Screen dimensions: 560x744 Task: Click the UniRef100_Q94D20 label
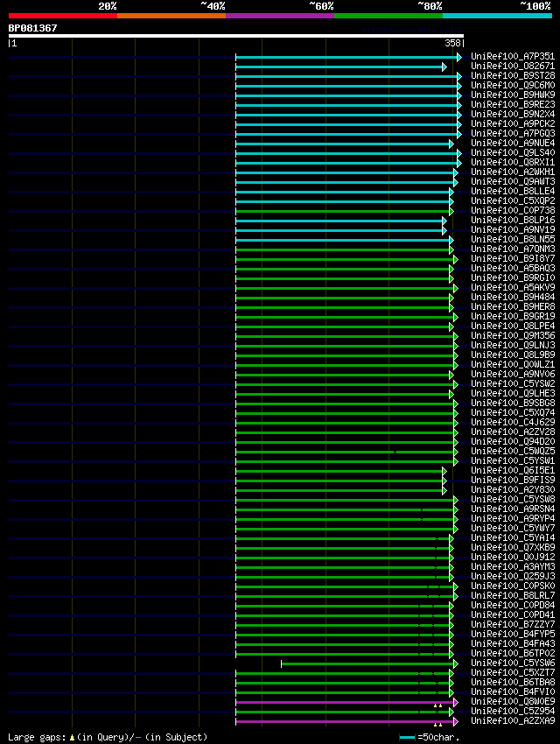tap(513, 442)
